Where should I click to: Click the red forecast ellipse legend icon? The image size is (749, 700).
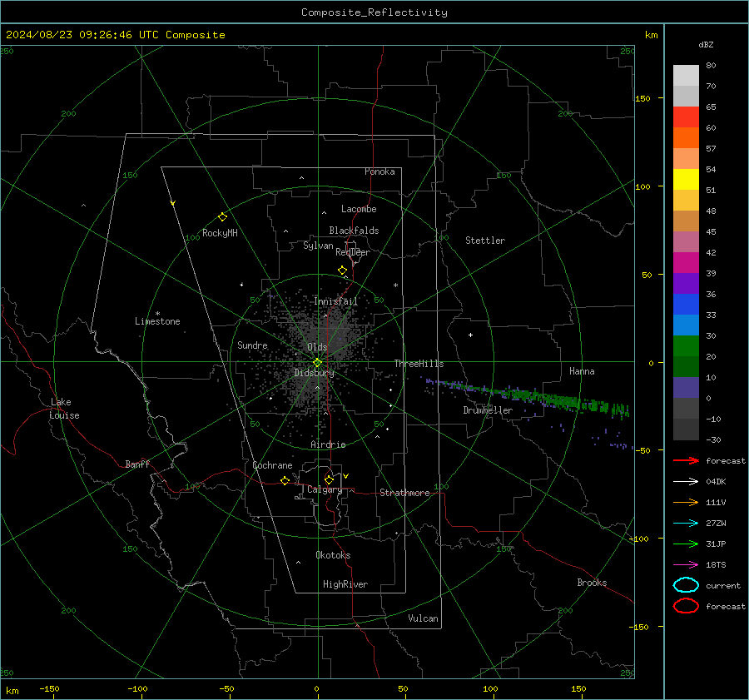click(x=686, y=606)
